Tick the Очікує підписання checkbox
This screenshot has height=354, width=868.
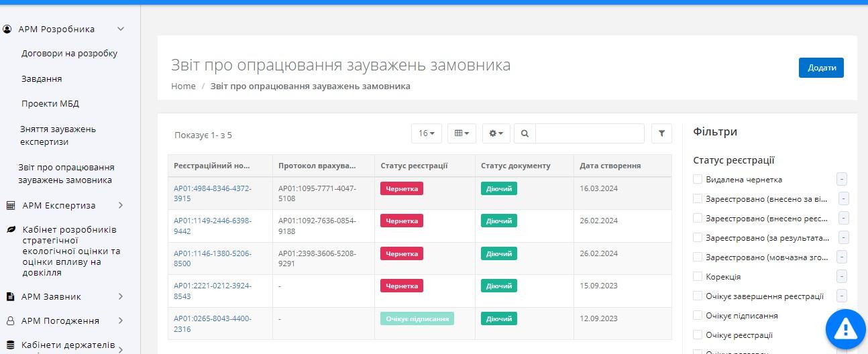698,315
